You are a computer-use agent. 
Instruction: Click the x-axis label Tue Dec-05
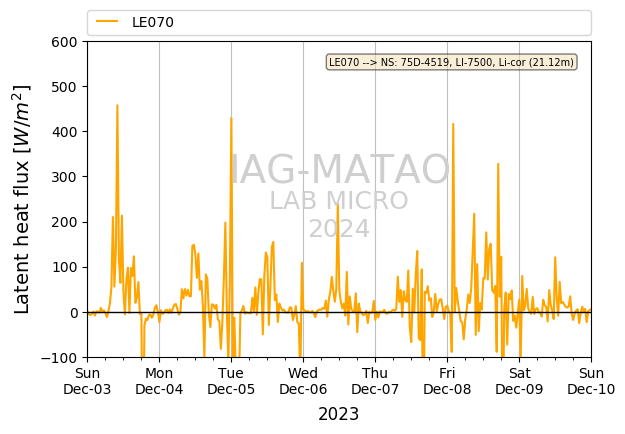pos(231,381)
